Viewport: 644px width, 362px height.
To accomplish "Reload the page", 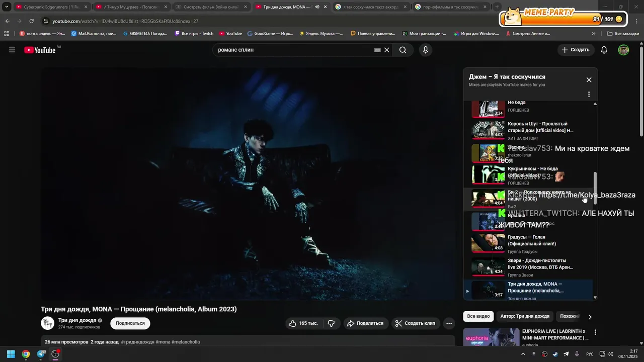I will 31,21.
